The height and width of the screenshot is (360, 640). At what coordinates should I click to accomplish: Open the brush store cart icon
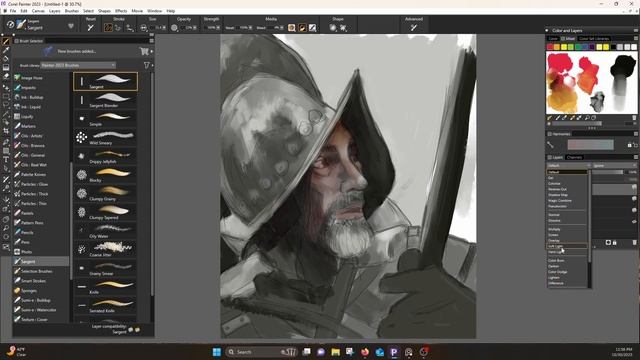click(144, 51)
